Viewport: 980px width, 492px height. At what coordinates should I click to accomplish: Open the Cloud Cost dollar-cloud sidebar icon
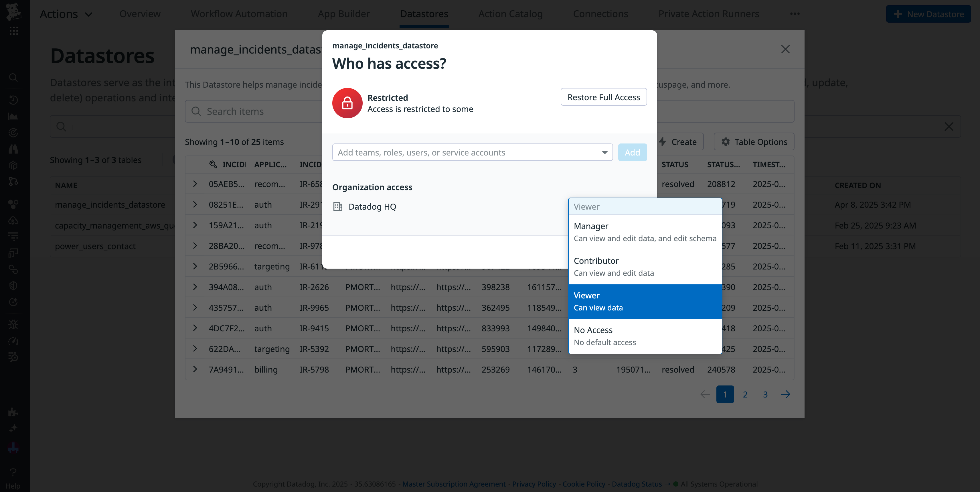point(14,220)
